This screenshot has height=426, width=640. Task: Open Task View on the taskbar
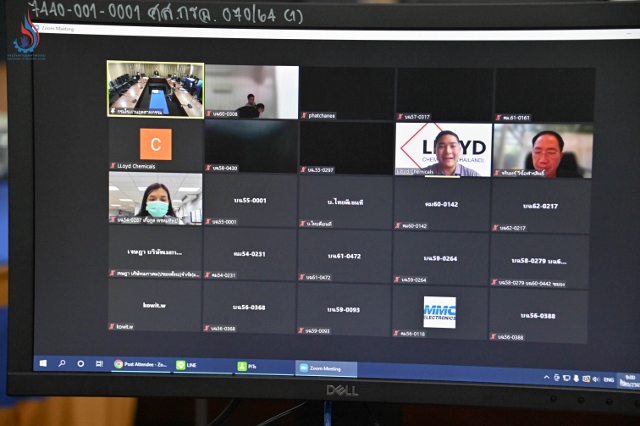[99, 363]
